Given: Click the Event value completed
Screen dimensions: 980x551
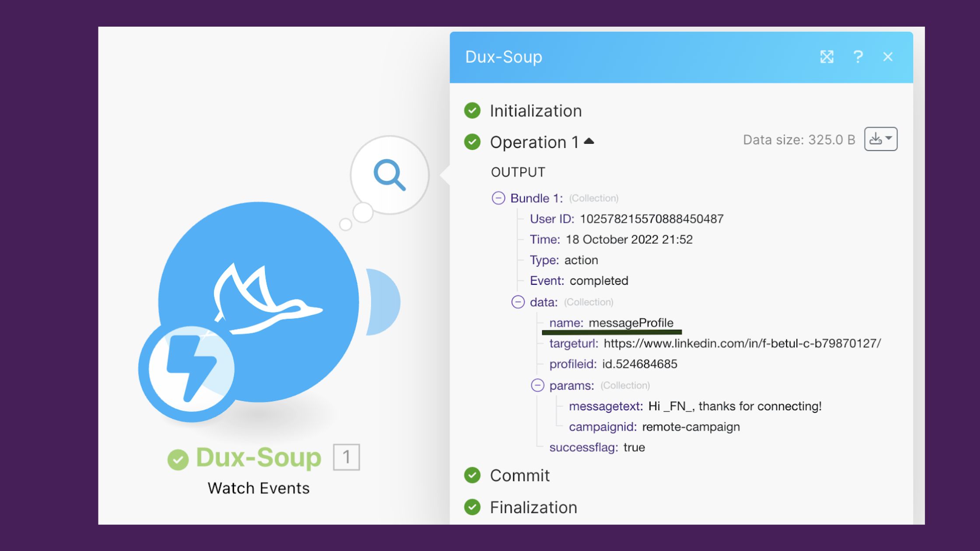Looking at the screenshot, I should point(598,280).
